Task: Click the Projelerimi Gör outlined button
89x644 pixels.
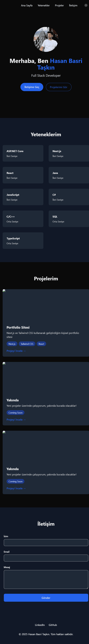Action: (59, 87)
